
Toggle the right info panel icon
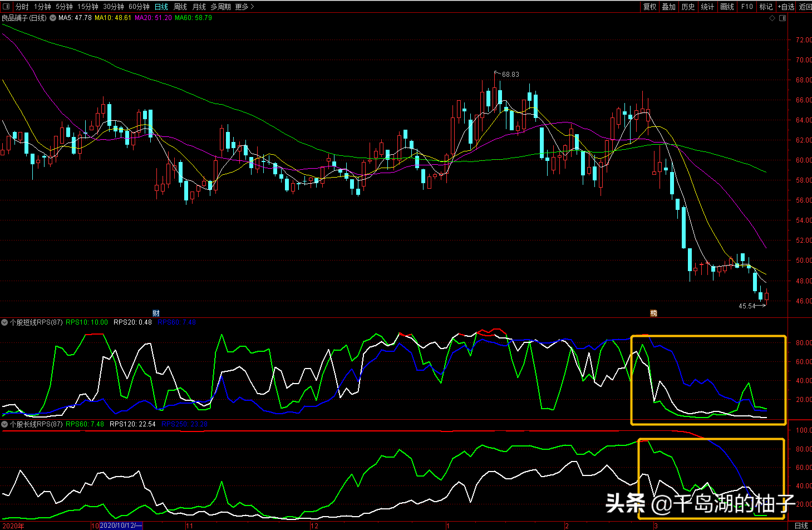point(783,18)
